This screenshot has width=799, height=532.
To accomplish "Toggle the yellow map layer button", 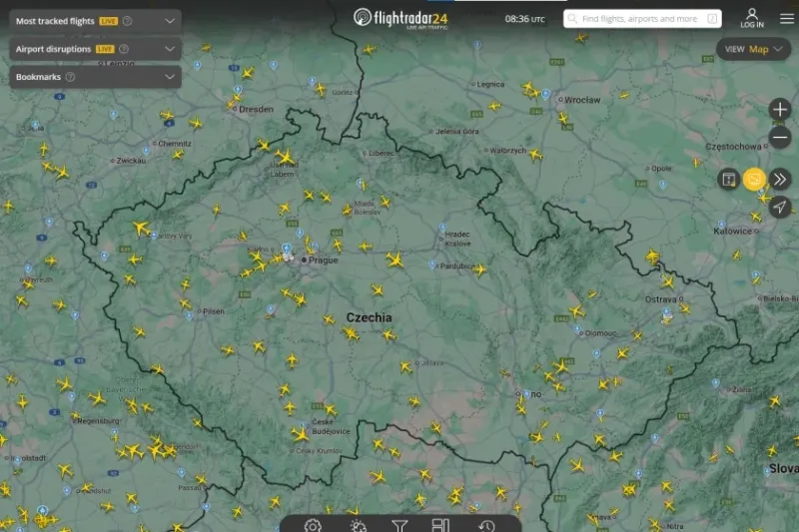I will point(754,180).
